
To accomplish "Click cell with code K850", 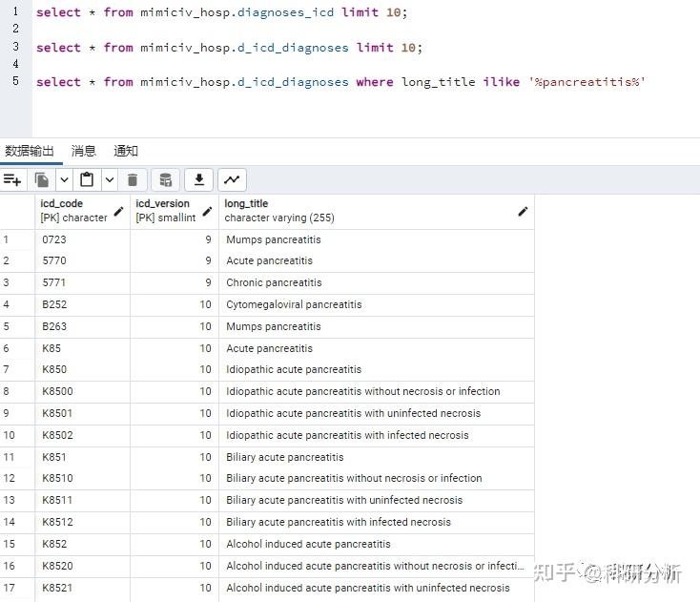I will (x=82, y=370).
